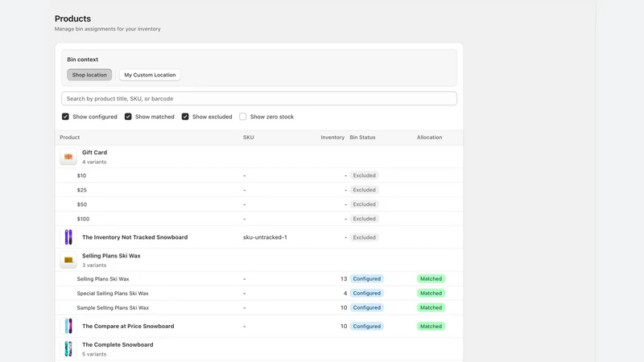
Task: Click The Complete Snowboard thumbnail
Action: coord(68,349)
